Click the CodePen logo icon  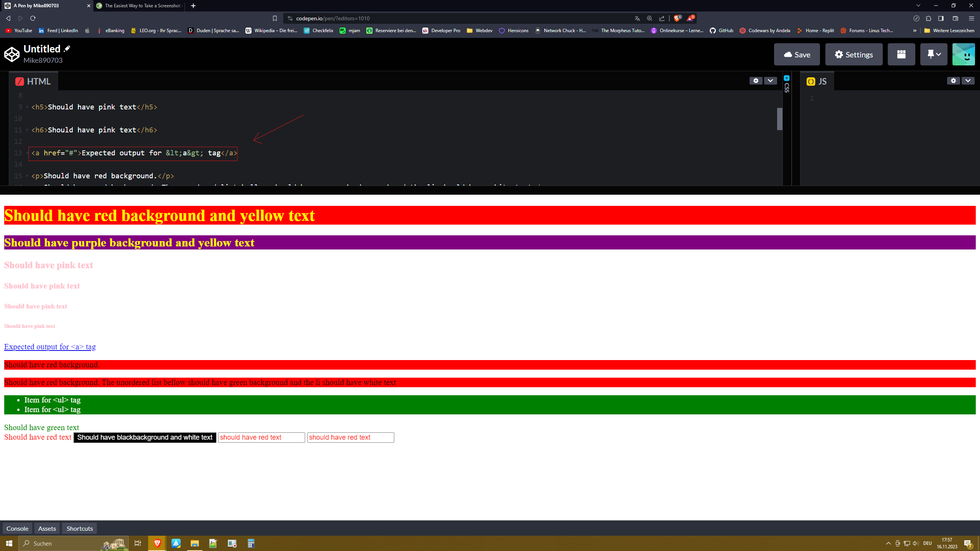coord(12,54)
